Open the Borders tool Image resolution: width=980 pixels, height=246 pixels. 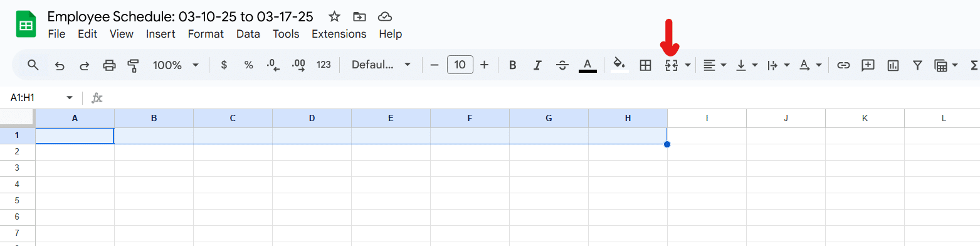(645, 65)
